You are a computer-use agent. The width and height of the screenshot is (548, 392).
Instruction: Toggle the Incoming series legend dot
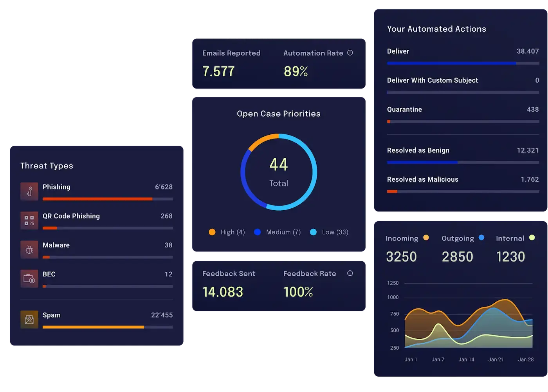[x=426, y=238]
